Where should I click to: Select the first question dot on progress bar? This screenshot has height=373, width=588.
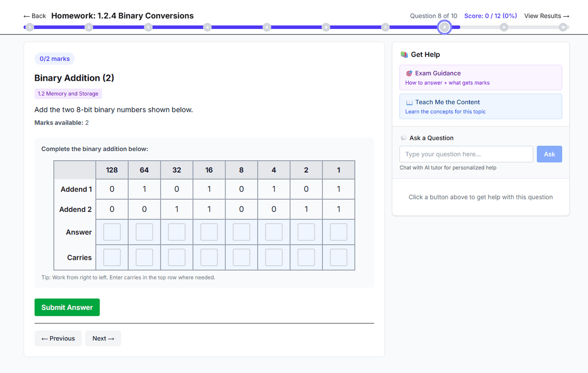tap(29, 27)
